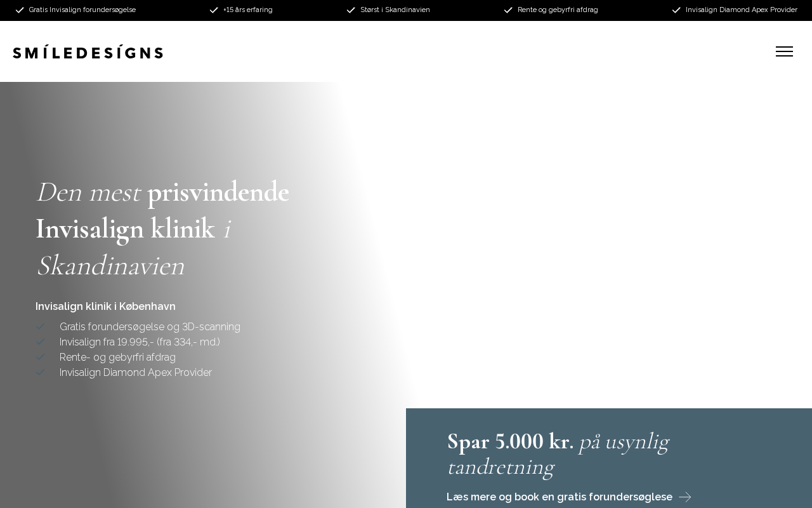Click the checkmark beside '+15 års erfaring'

(214, 10)
